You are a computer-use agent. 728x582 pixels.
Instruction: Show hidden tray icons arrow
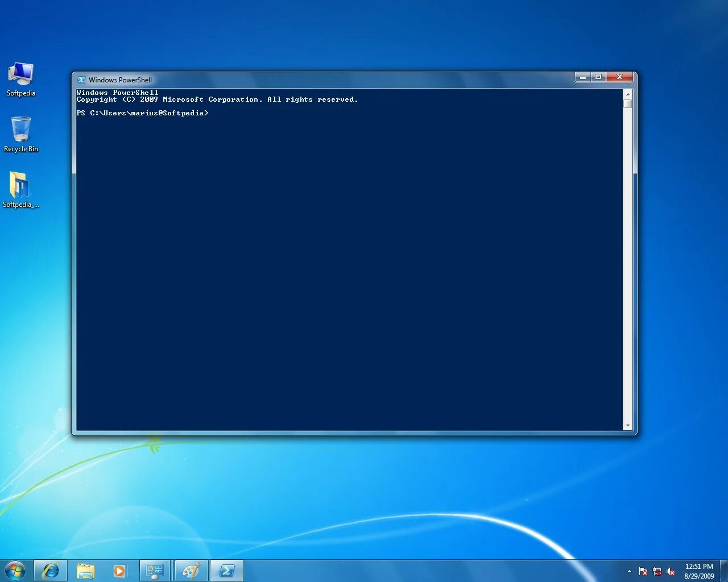tap(629, 571)
